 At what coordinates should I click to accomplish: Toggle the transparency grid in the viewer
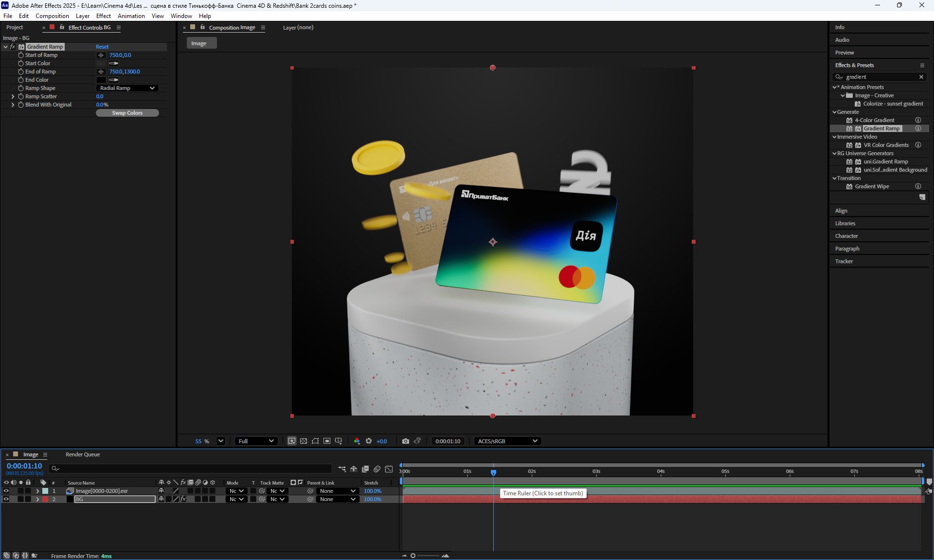coord(304,441)
